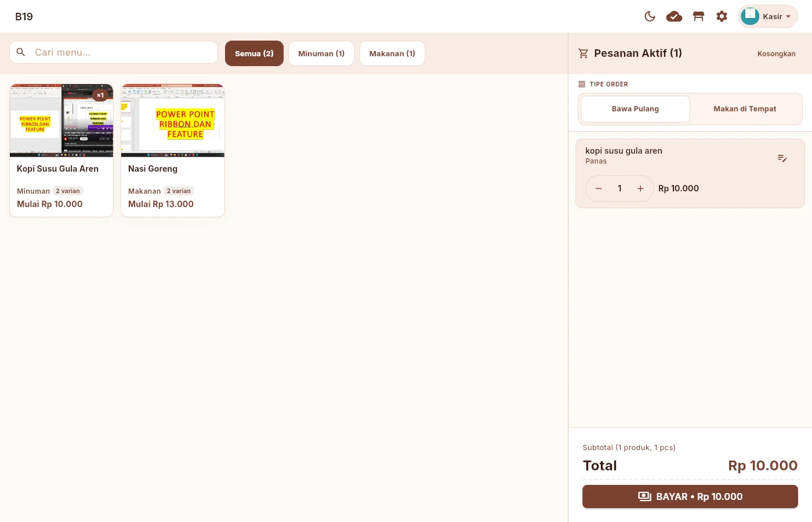Click BAYAR Rp 10.000 payment button
Viewport: 812px width, 522px height.
click(690, 496)
